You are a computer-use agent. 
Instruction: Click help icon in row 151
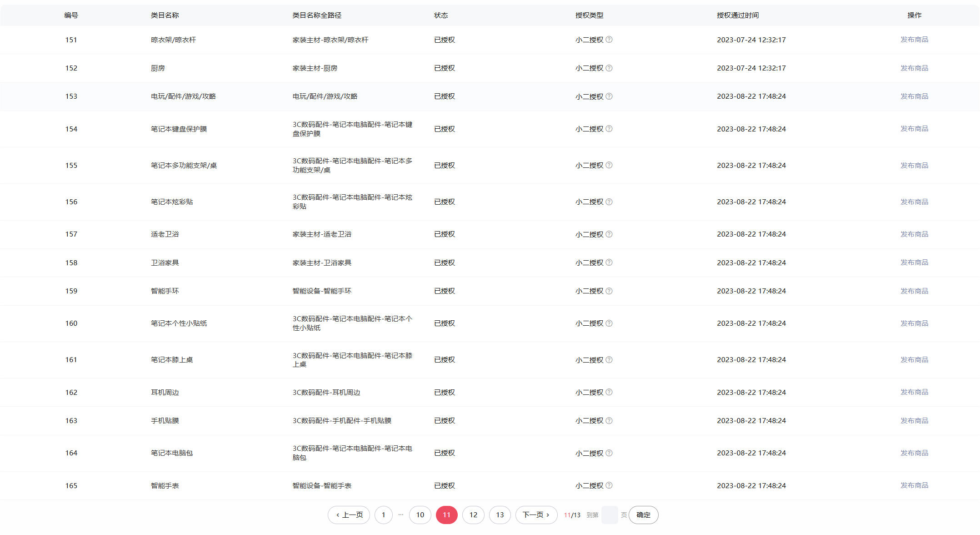point(609,40)
